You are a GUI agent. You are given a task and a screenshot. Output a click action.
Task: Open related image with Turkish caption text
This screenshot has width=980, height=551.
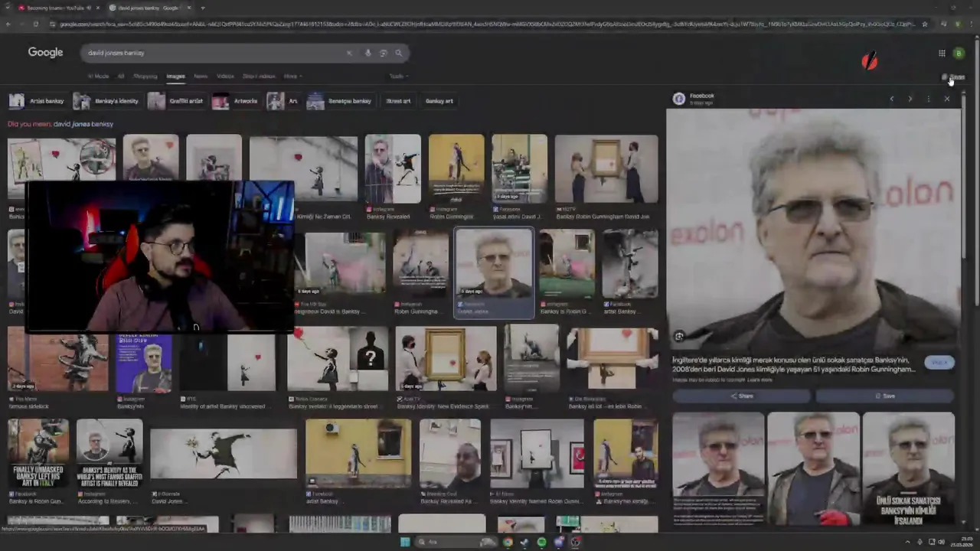[x=909, y=469]
